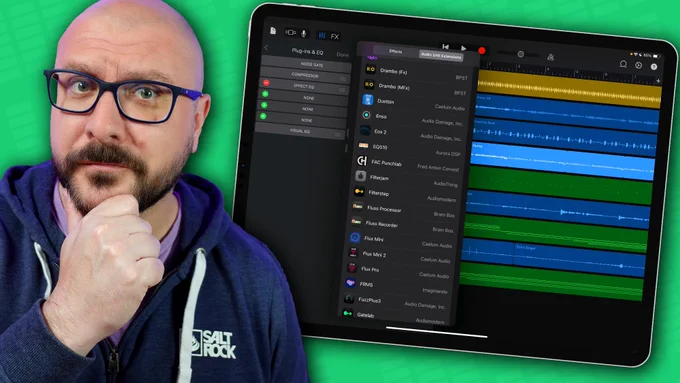Choose the EQ510 plug-in icon
The width and height of the screenshot is (680, 383).
coord(363,145)
